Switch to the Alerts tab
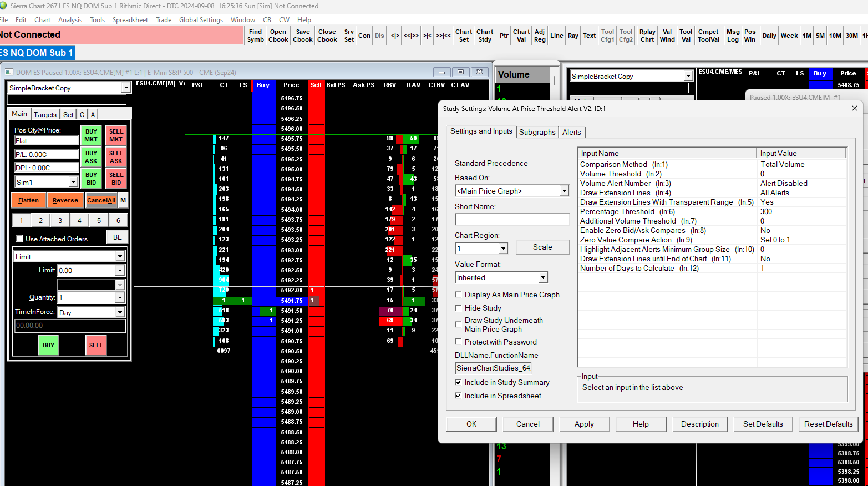The height and width of the screenshot is (486, 868). point(572,132)
